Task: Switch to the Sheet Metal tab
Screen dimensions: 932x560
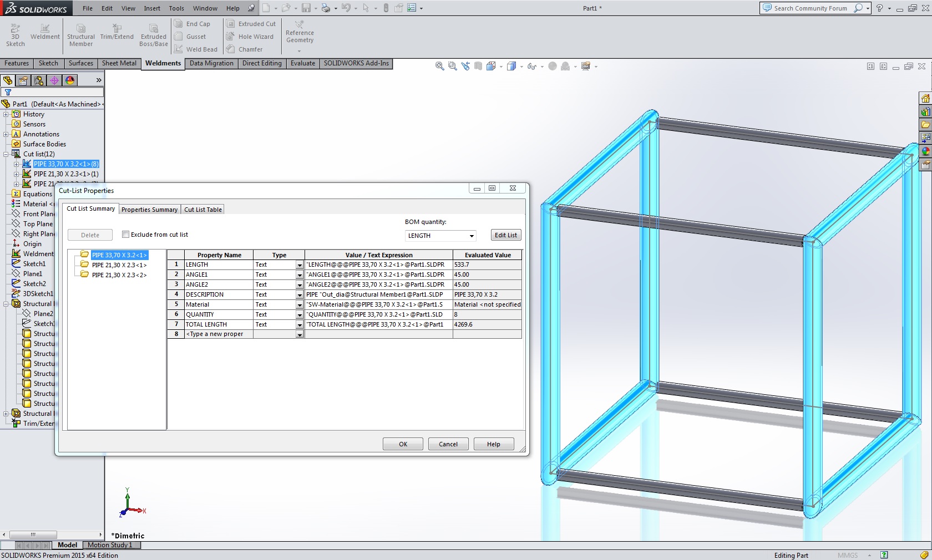Action: (x=119, y=63)
